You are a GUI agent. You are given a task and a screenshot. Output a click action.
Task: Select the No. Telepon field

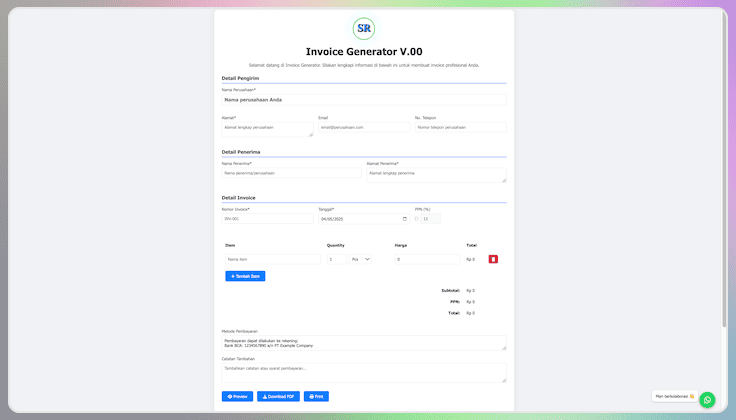coord(460,127)
